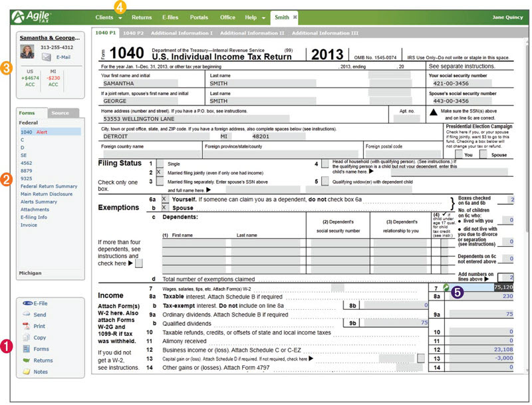Check the Single filing status box
The image size is (532, 405).
click(x=160, y=164)
